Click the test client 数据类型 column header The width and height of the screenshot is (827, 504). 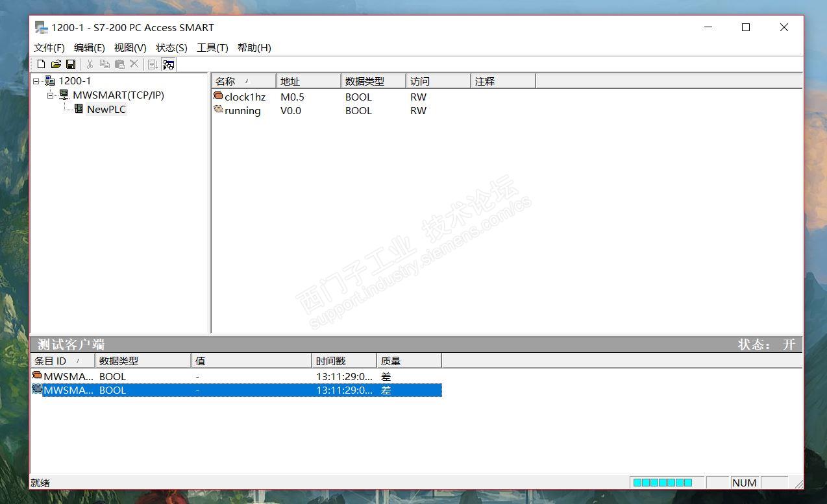pyautogui.click(x=143, y=361)
